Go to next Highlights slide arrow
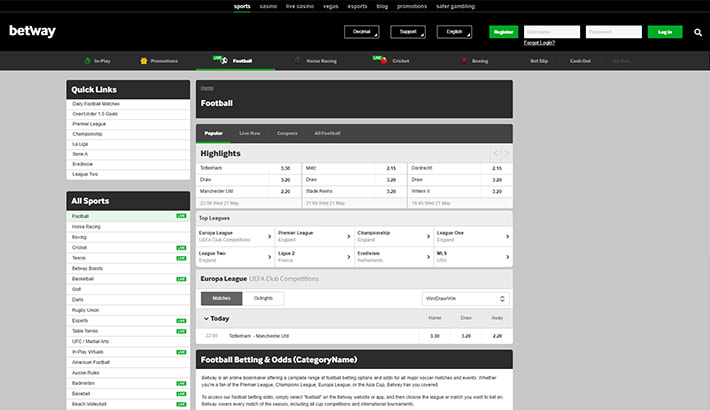The height and width of the screenshot is (410, 710). (507, 154)
